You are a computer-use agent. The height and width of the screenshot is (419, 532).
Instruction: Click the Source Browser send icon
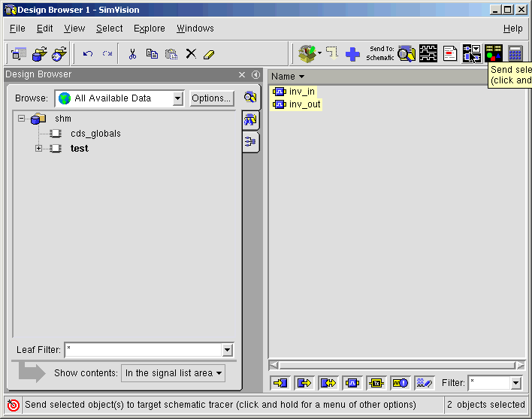(x=450, y=53)
